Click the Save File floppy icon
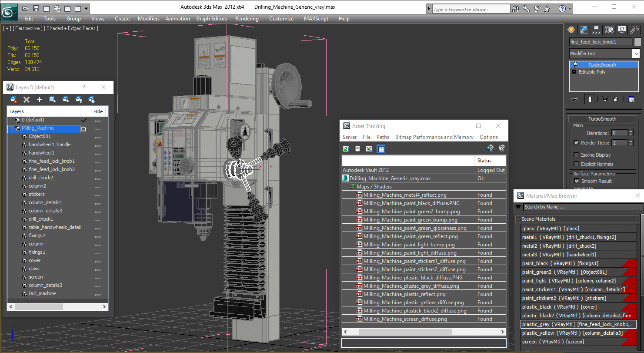Screen dimensions: 644x353 pyautogui.click(x=36, y=8)
